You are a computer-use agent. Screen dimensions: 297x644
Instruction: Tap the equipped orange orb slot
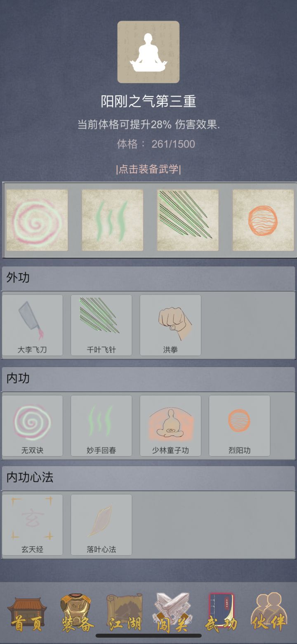[x=263, y=220]
